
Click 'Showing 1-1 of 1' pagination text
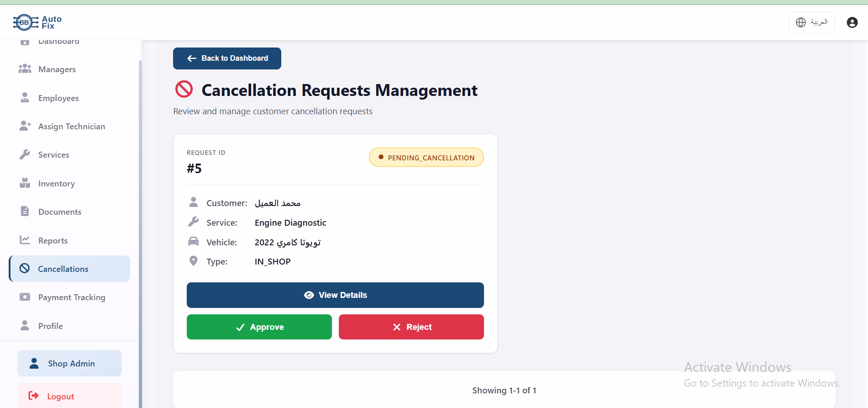point(504,390)
